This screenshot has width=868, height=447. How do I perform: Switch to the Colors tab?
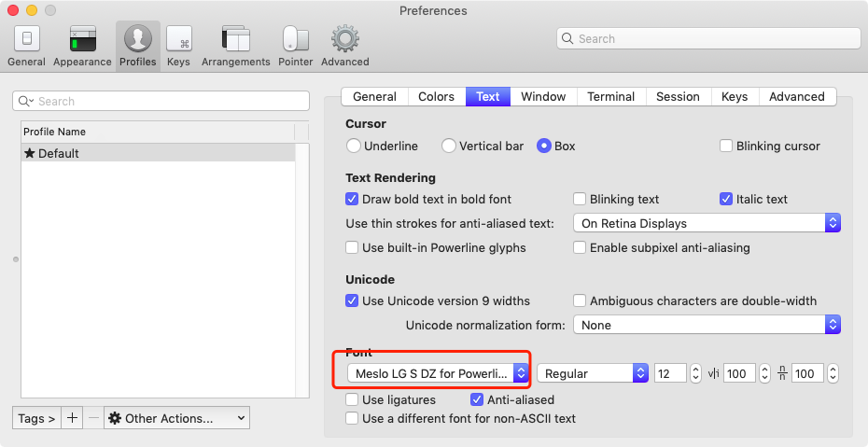click(436, 97)
